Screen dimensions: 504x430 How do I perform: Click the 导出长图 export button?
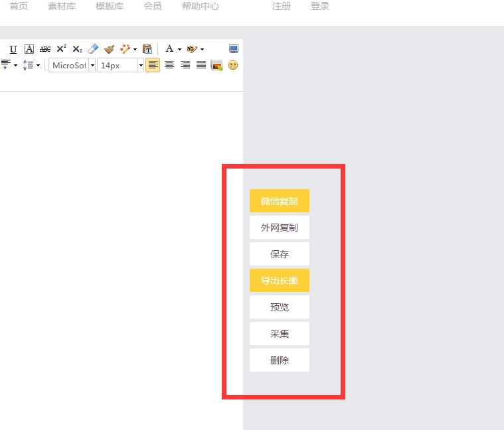click(x=280, y=281)
